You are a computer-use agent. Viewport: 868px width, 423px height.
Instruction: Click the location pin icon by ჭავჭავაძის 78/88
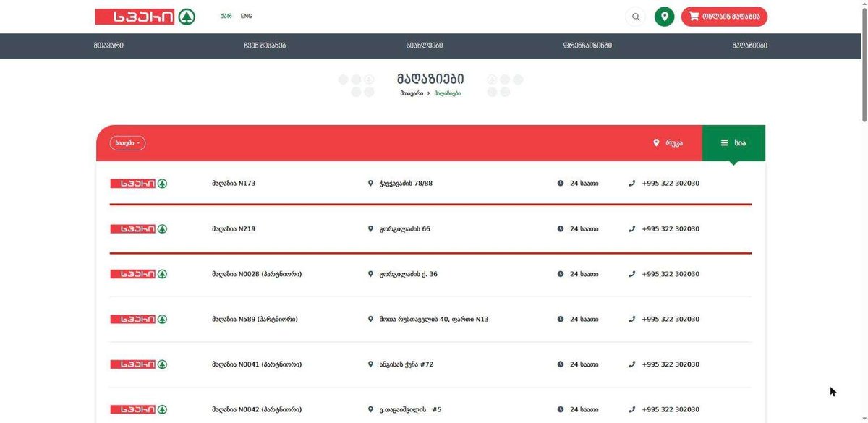371,184
